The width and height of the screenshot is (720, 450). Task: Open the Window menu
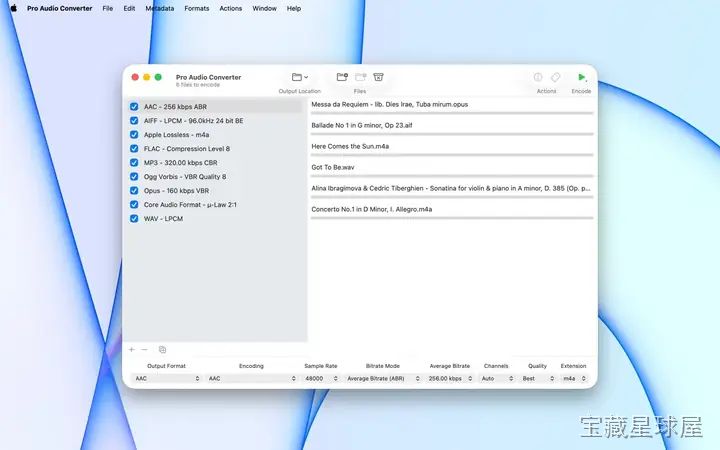click(x=264, y=8)
